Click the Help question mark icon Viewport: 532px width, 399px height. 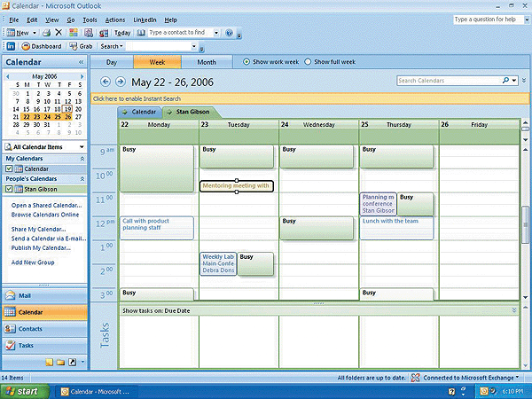click(x=230, y=33)
